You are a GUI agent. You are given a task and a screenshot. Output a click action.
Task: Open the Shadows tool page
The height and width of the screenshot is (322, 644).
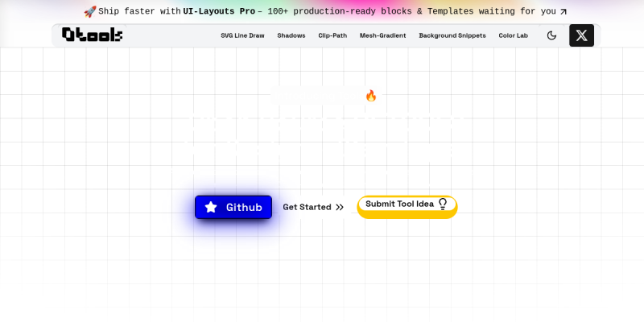click(x=291, y=35)
